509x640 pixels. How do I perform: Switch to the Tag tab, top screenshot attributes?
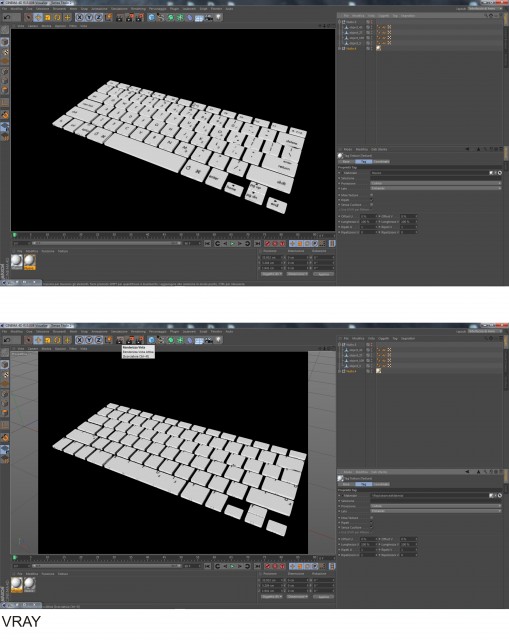click(x=364, y=162)
